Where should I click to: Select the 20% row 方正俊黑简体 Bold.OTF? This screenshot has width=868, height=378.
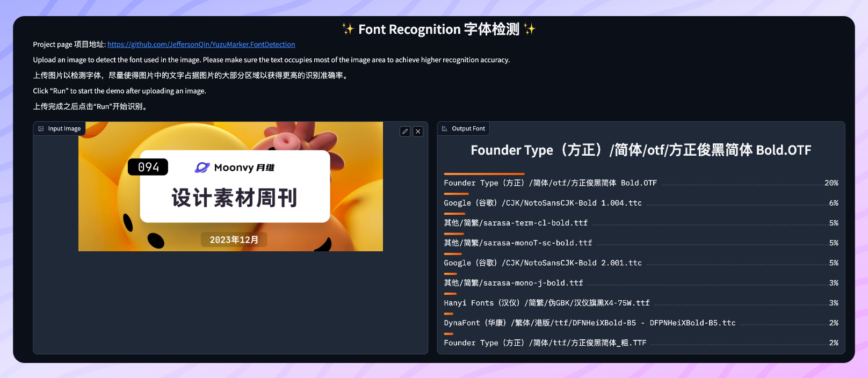[x=641, y=183]
